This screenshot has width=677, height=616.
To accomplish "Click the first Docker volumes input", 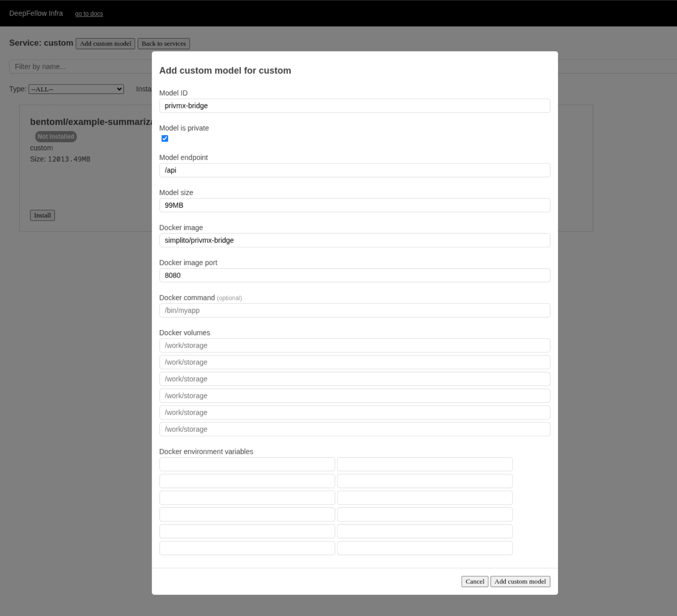I will [354, 345].
